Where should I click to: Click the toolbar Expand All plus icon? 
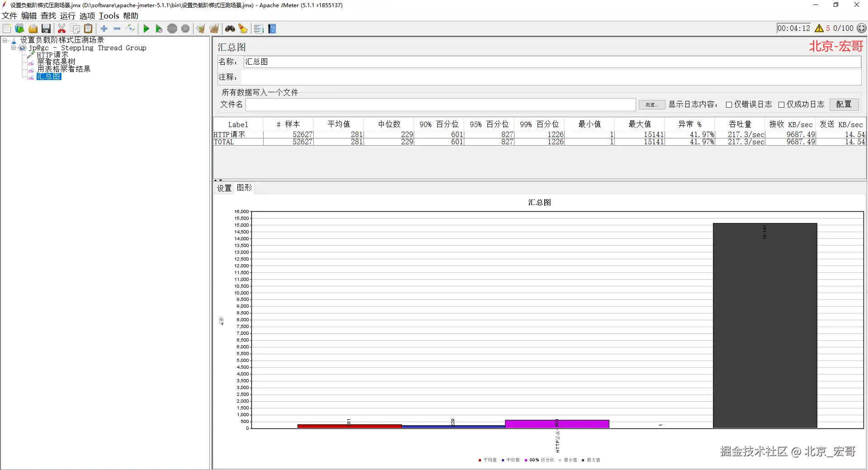[104, 28]
